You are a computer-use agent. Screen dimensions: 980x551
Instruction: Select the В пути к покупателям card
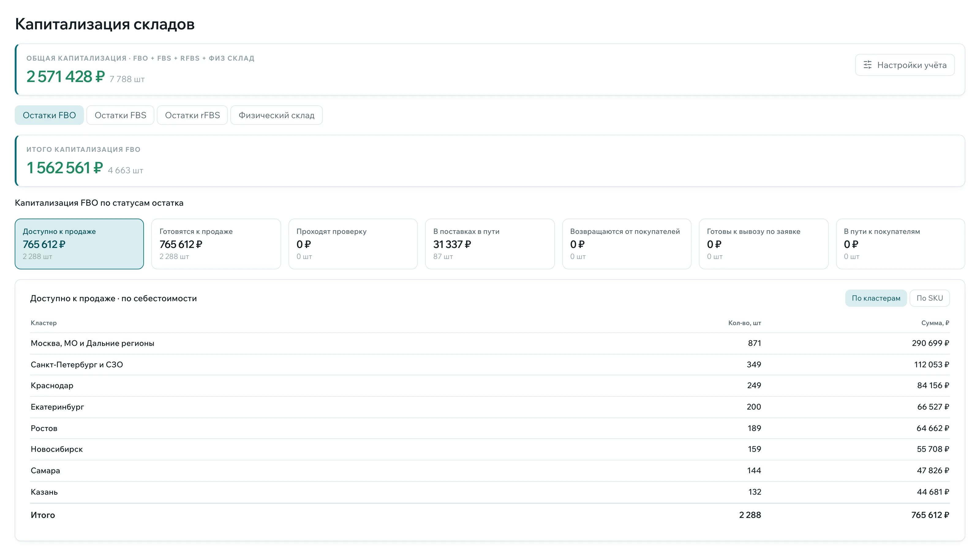900,244
